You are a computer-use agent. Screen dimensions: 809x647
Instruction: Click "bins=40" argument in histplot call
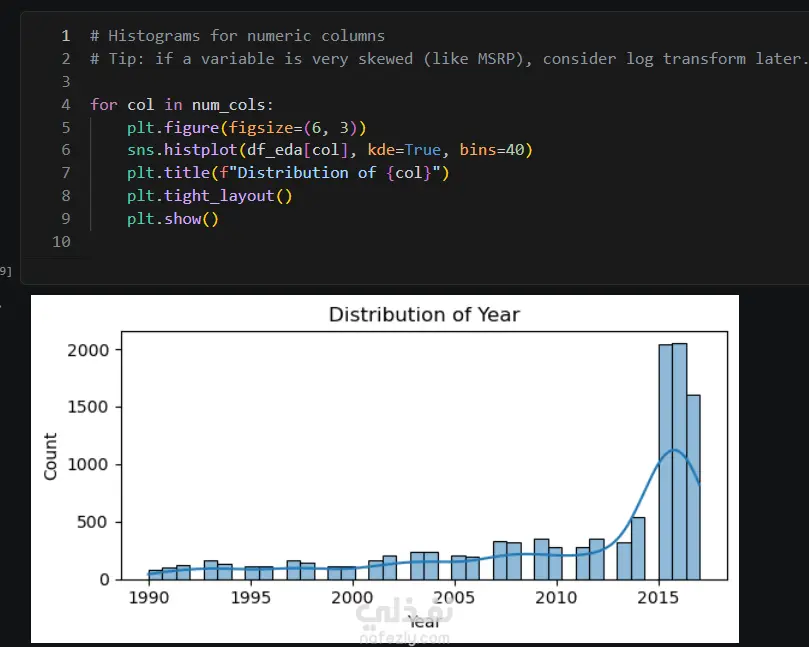[x=492, y=150]
